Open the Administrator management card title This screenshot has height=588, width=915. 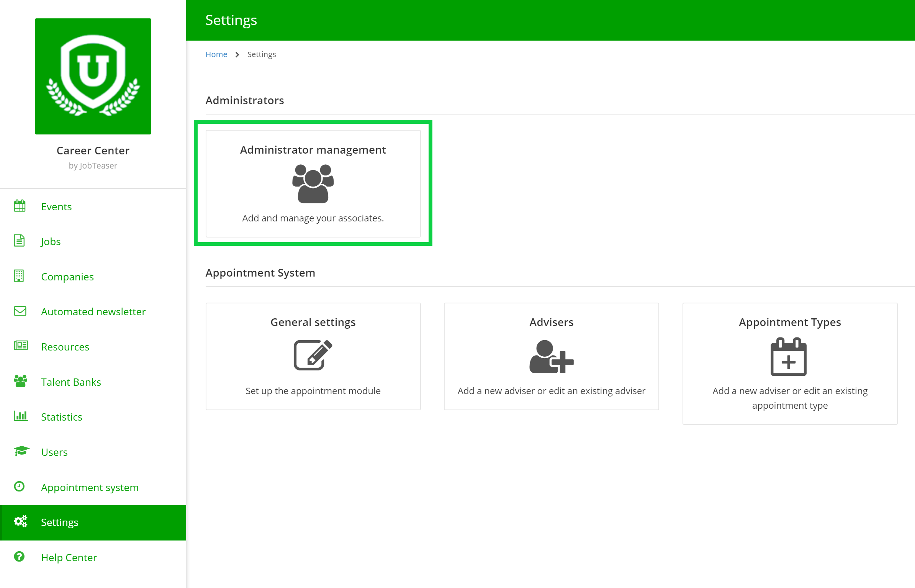coord(313,150)
